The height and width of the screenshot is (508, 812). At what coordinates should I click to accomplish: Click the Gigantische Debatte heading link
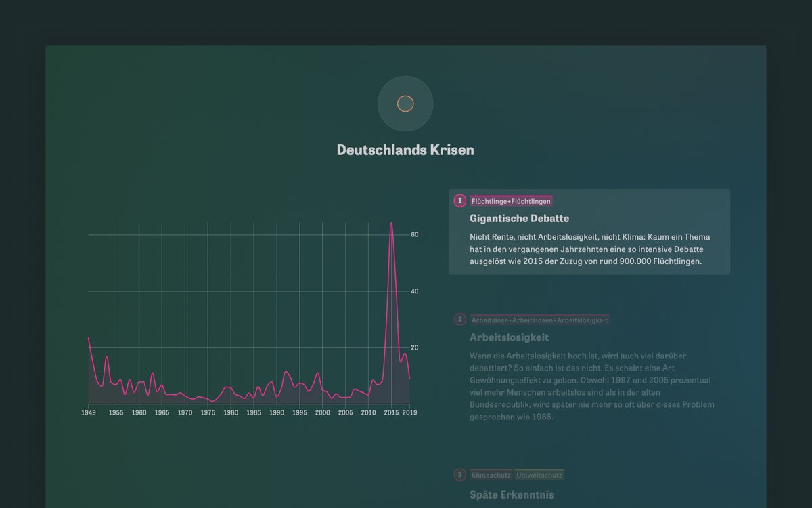pyautogui.click(x=519, y=218)
